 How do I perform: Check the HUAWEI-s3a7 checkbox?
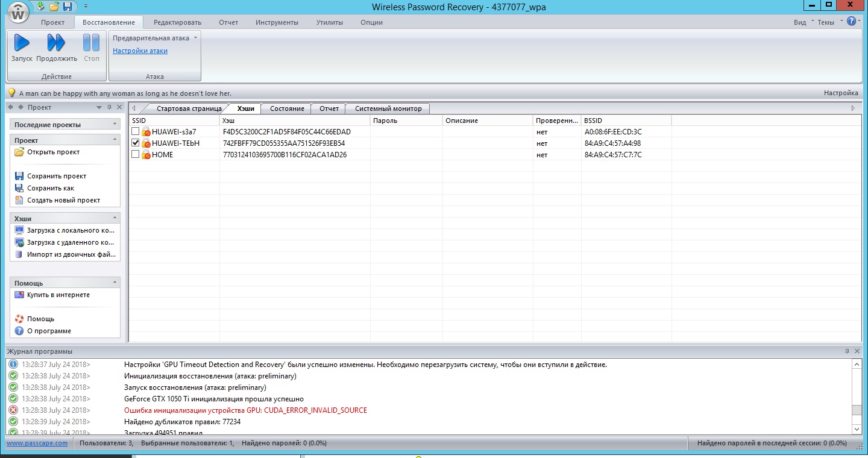(136, 131)
